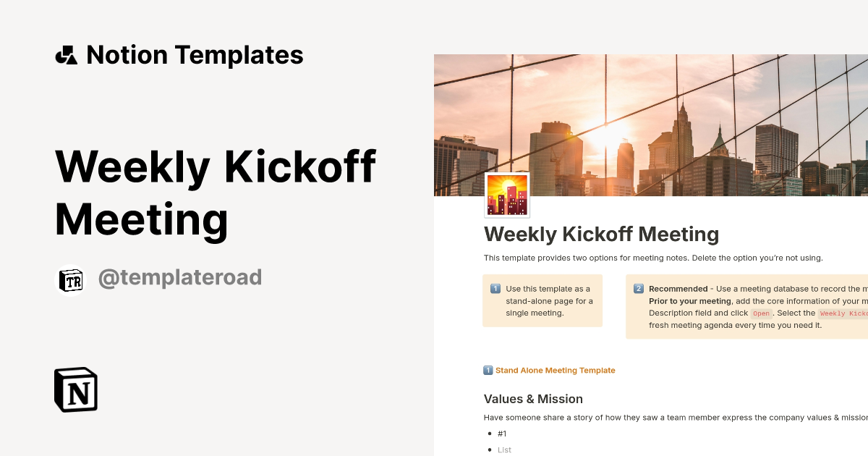The image size is (868, 456).
Task: Click the first bullet point marker under Values
Action: click(x=490, y=433)
